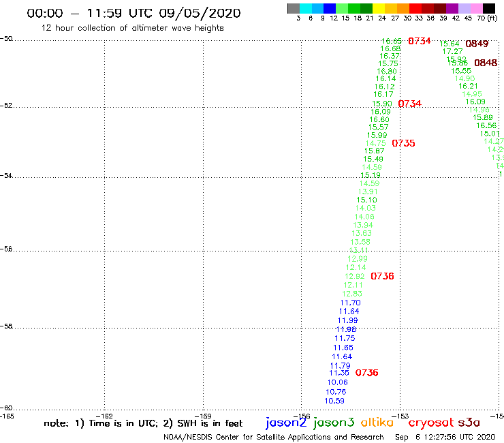This screenshot has height=443, width=504.
Task: Click the note 'SWH is in feet'
Action: [x=210, y=423]
